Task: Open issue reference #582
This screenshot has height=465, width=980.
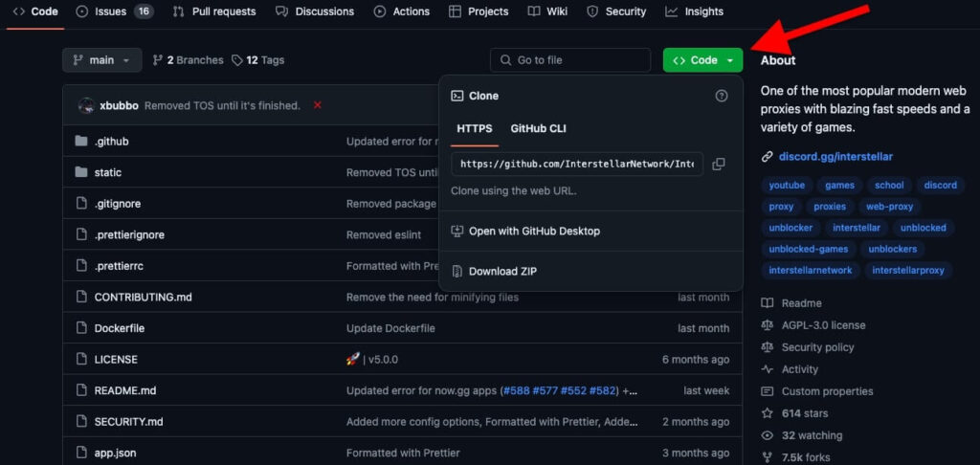Action: point(603,391)
